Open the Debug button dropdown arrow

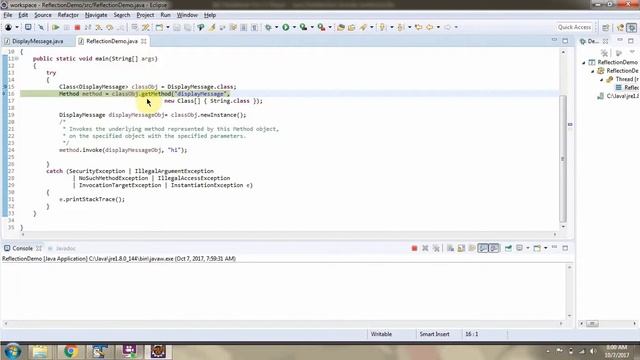pyautogui.click(x=276, y=27)
